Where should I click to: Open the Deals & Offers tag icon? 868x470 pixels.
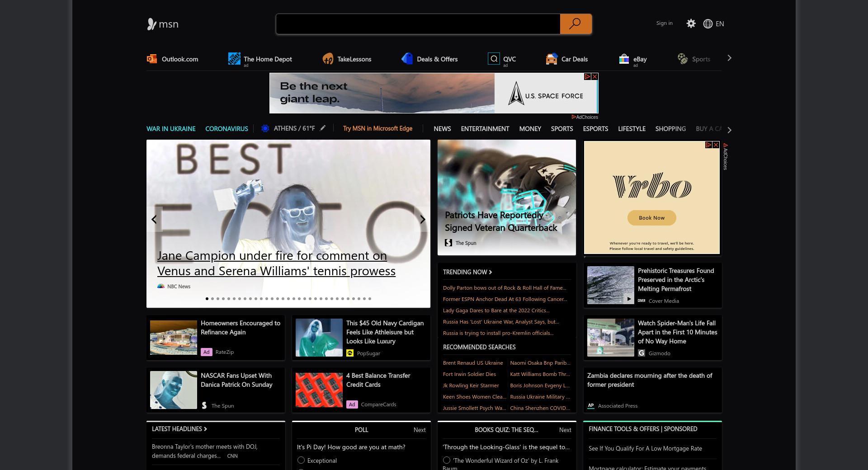[x=407, y=59]
